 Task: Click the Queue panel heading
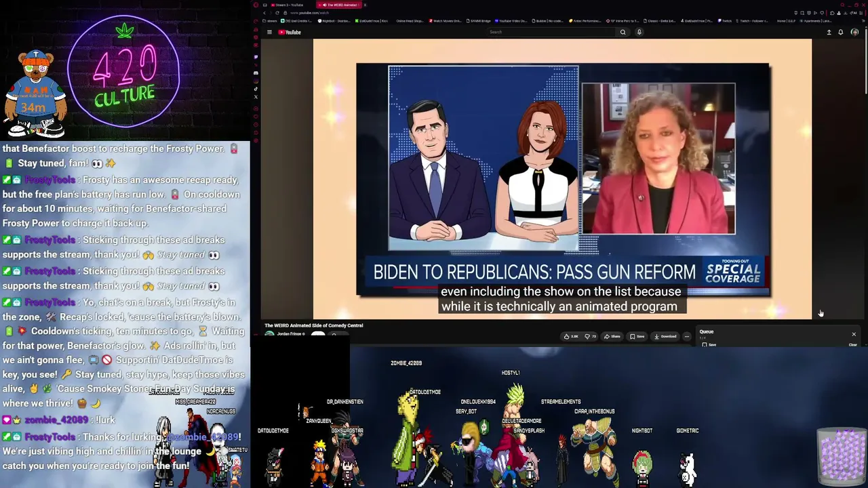(707, 332)
